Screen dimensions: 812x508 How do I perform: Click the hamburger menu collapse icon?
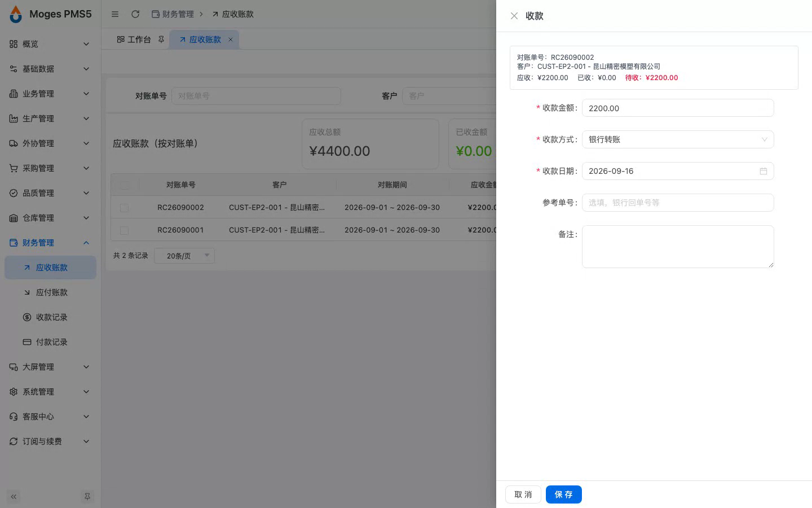(x=115, y=14)
